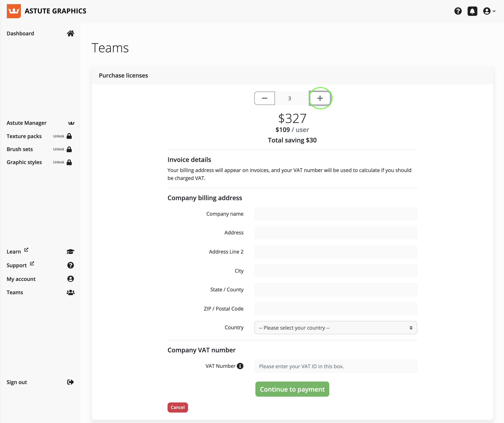Open the user account dropdown in header
504x423 pixels.
489,11
